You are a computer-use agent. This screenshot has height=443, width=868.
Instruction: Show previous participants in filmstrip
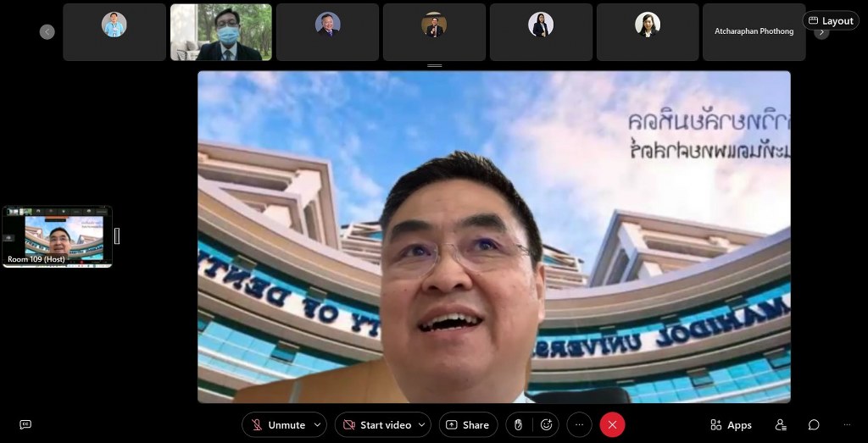click(x=47, y=32)
